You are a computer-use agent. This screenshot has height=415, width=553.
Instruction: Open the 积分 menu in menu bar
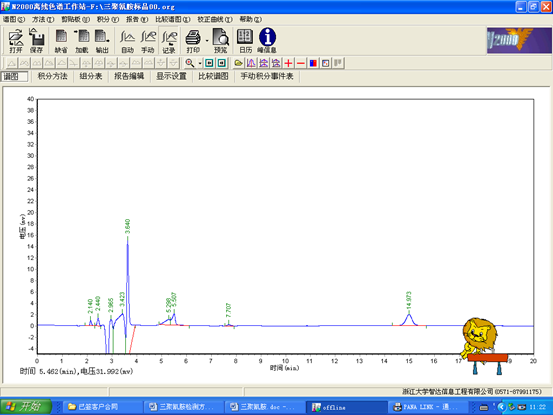(x=108, y=19)
